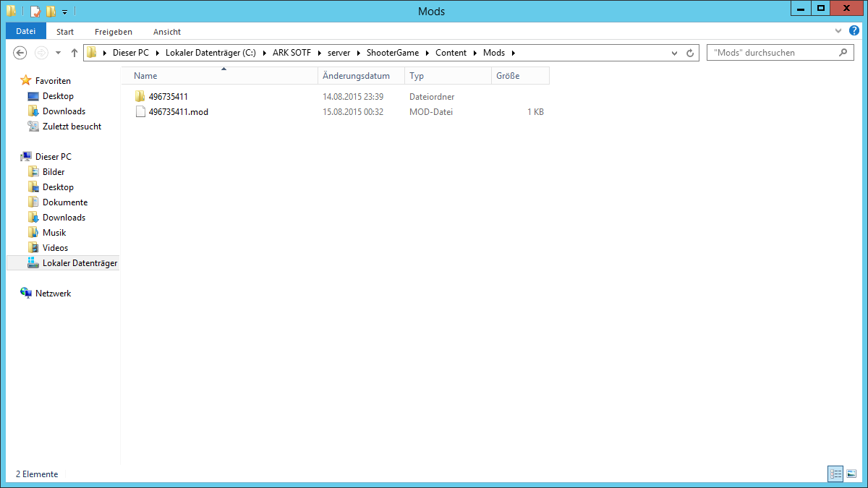Open the Freigeben ribbon tab

point(114,32)
